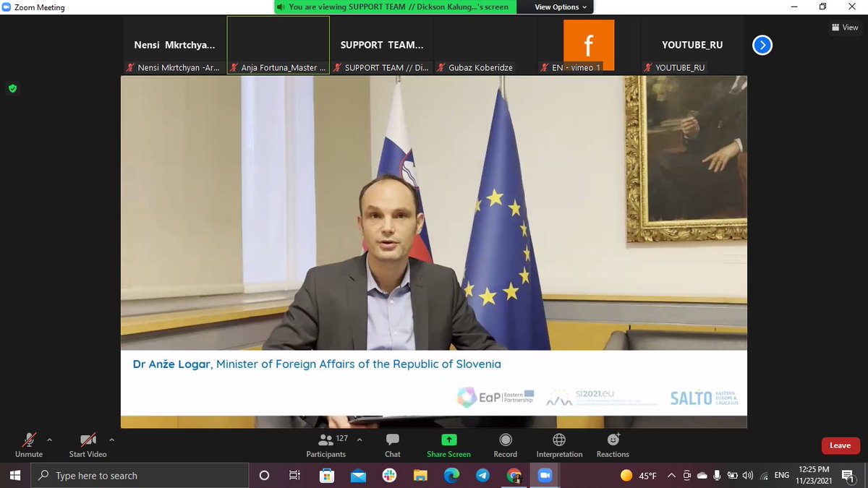Expand video options arrow beside Start Video

click(111, 439)
